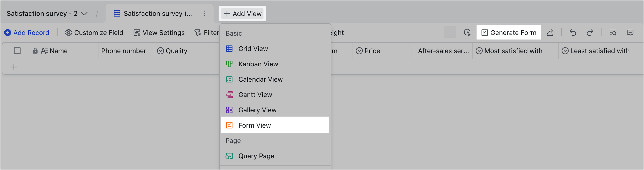Expand the Most satisfied with column dropdown
Image resolution: width=644 pixels, height=170 pixels.
tap(479, 51)
